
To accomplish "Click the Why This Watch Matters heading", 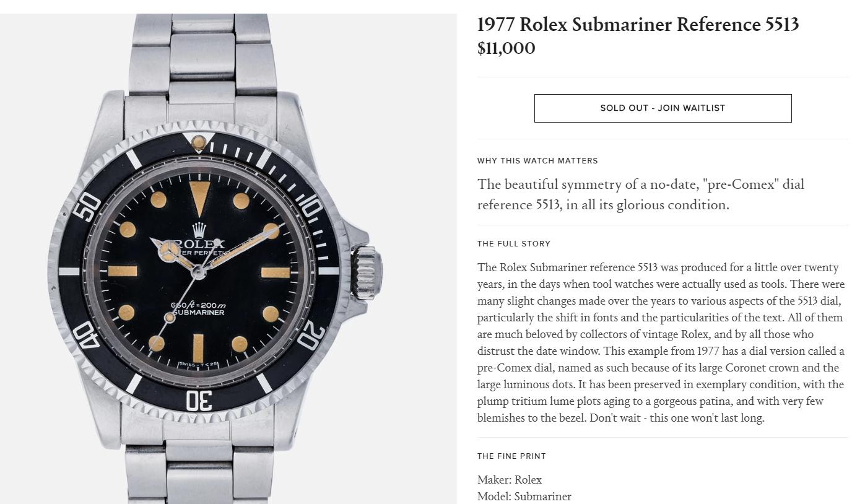I will click(537, 161).
